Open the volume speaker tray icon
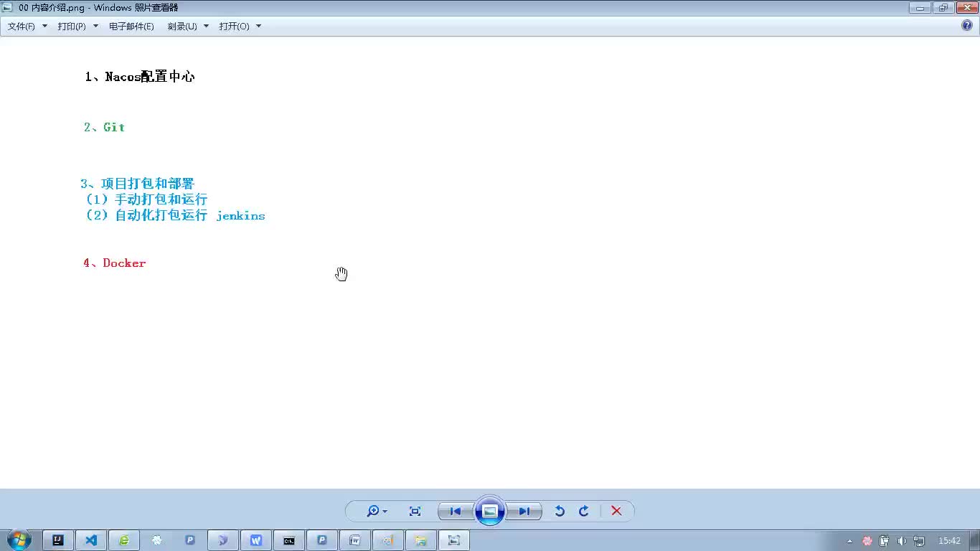 (x=902, y=541)
